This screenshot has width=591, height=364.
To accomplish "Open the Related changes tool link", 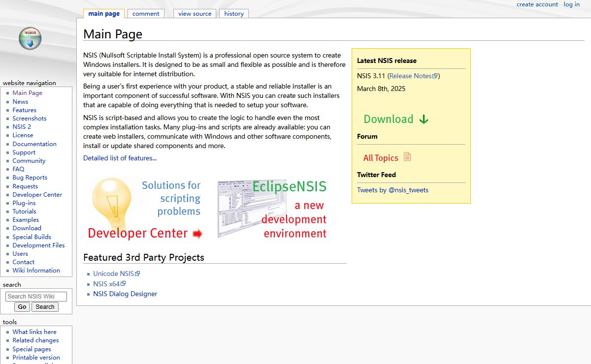I will pyautogui.click(x=35, y=340).
